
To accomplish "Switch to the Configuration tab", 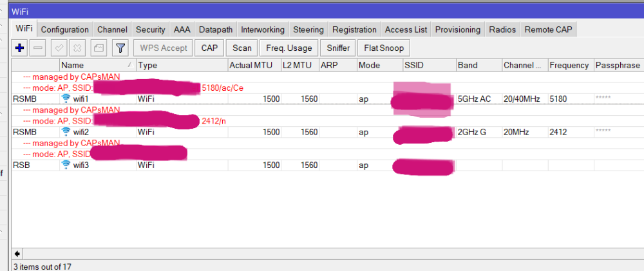I will 64,30.
